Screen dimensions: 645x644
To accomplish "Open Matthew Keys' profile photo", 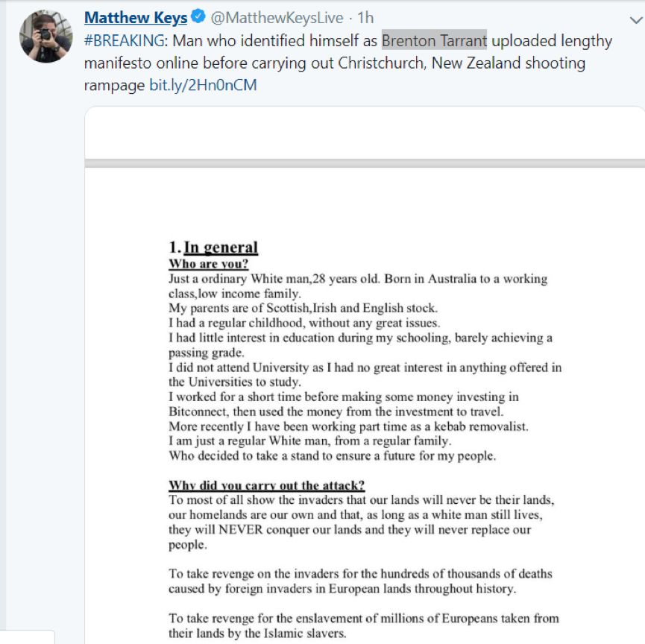I will (x=43, y=37).
